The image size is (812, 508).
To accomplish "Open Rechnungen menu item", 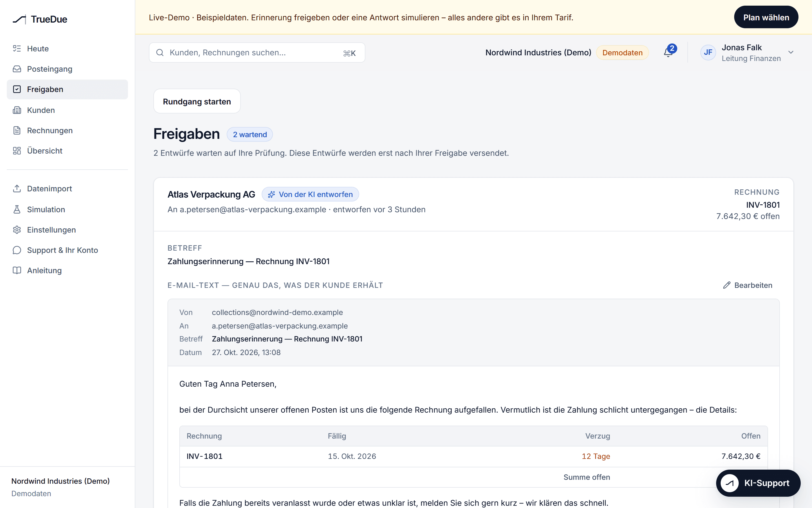I will click(x=67, y=130).
